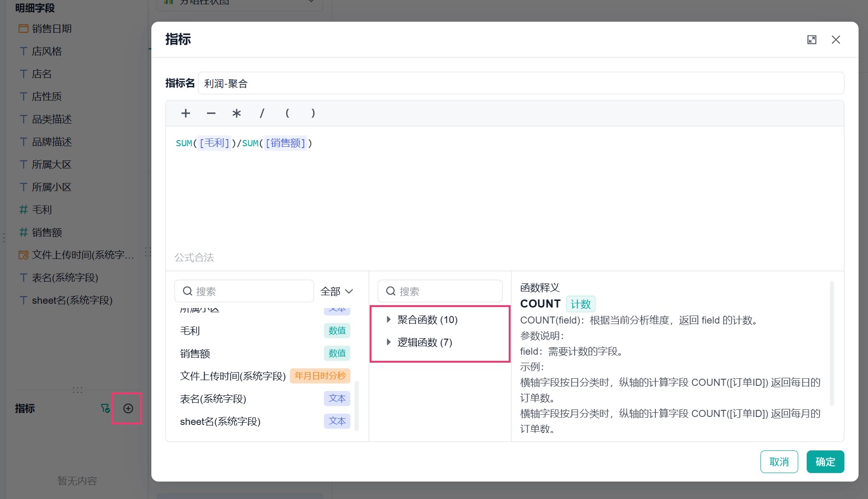Viewport: 868px width, 499px height.
Task: Click the search icon in field search box
Action: (187, 291)
